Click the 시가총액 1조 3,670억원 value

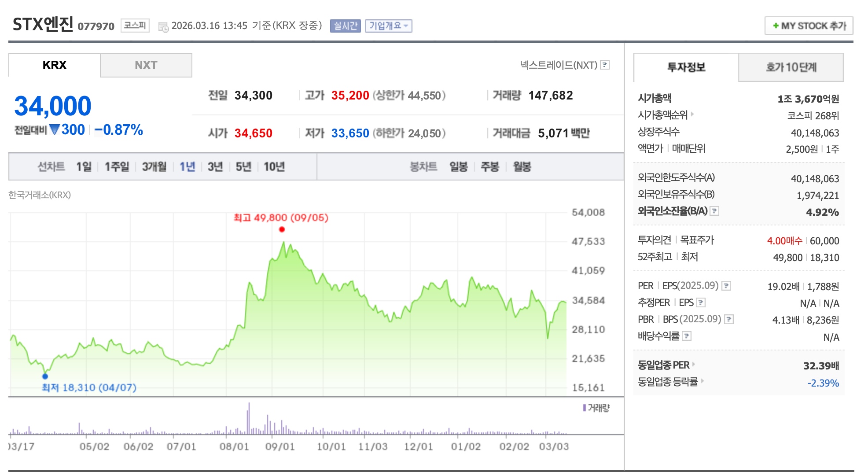click(808, 99)
